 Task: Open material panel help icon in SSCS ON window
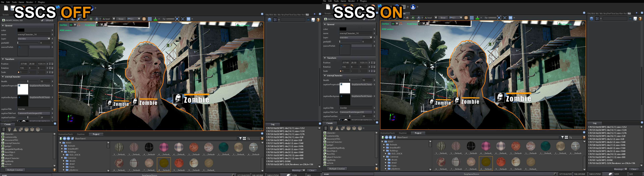click(640, 18)
